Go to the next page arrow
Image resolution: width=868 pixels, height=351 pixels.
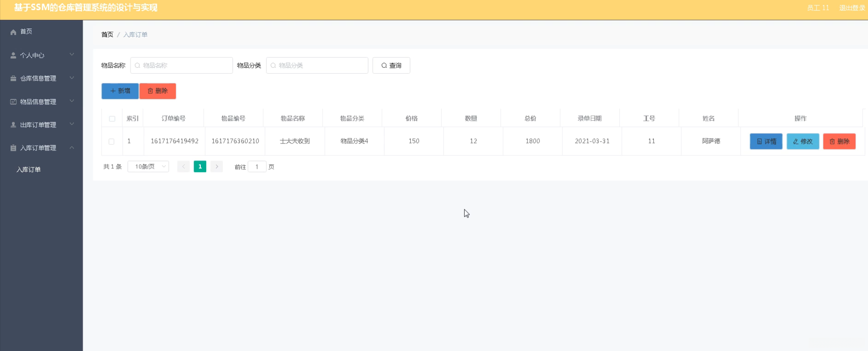217,167
